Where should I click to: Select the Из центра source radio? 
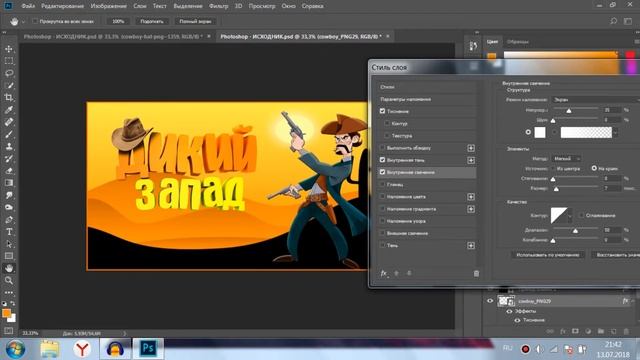coord(554,168)
